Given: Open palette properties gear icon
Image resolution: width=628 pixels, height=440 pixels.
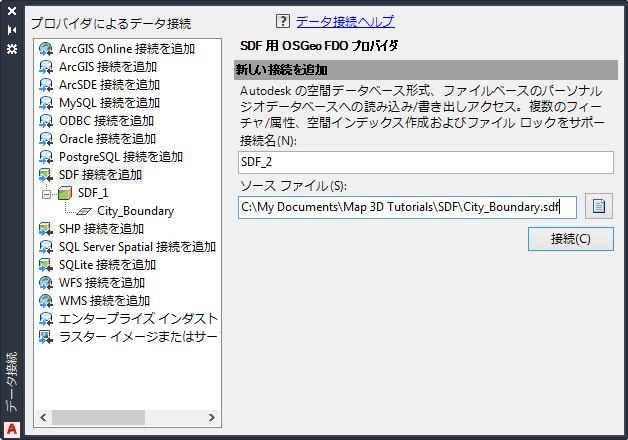Looking at the screenshot, I should 12,49.
